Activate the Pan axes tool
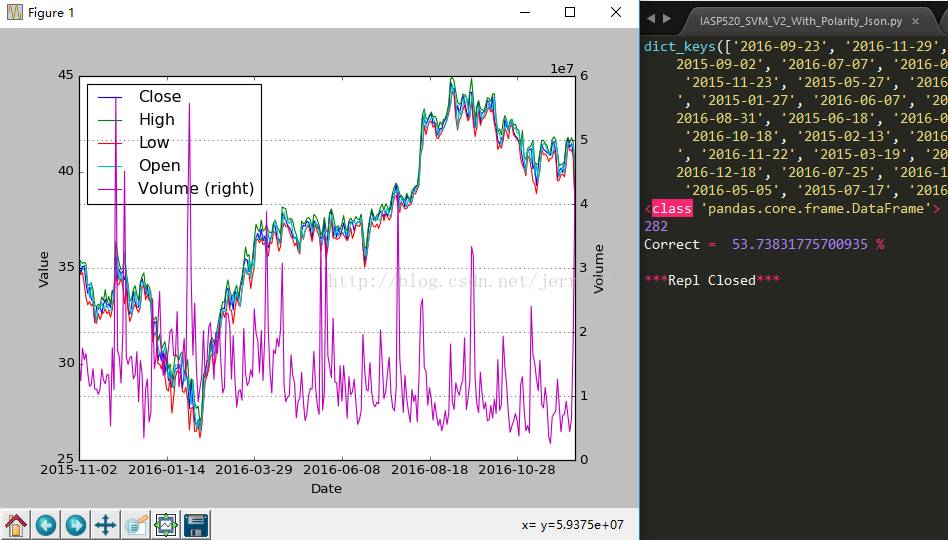 [106, 524]
